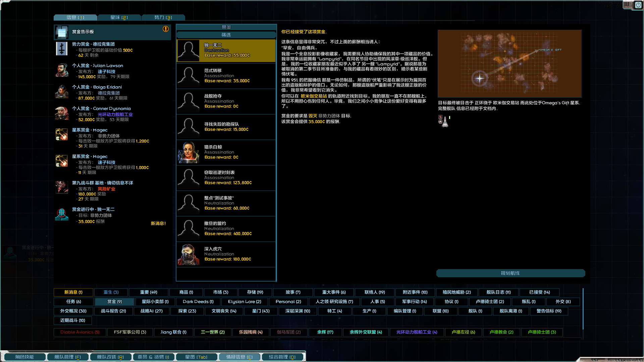Expand the 范式转移 assassination bounty entry
The image size is (644, 362).
coord(226,76)
